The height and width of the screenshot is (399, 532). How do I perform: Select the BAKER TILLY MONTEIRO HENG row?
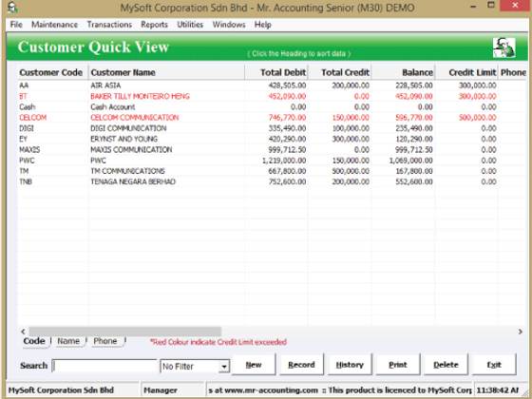[272, 96]
